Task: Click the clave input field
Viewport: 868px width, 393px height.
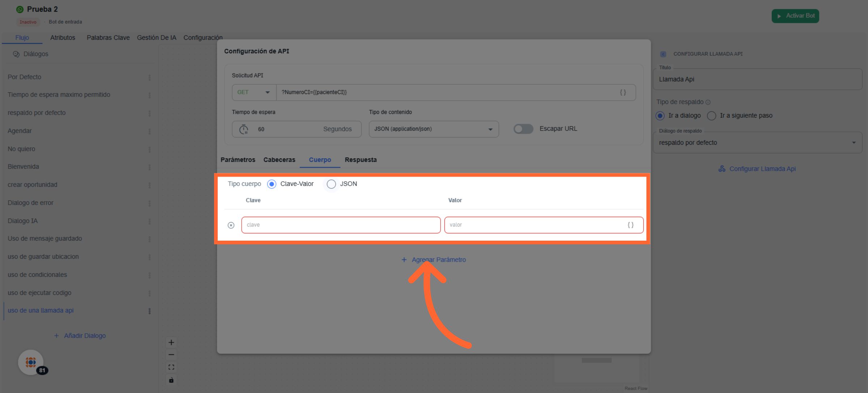Action: (341, 225)
